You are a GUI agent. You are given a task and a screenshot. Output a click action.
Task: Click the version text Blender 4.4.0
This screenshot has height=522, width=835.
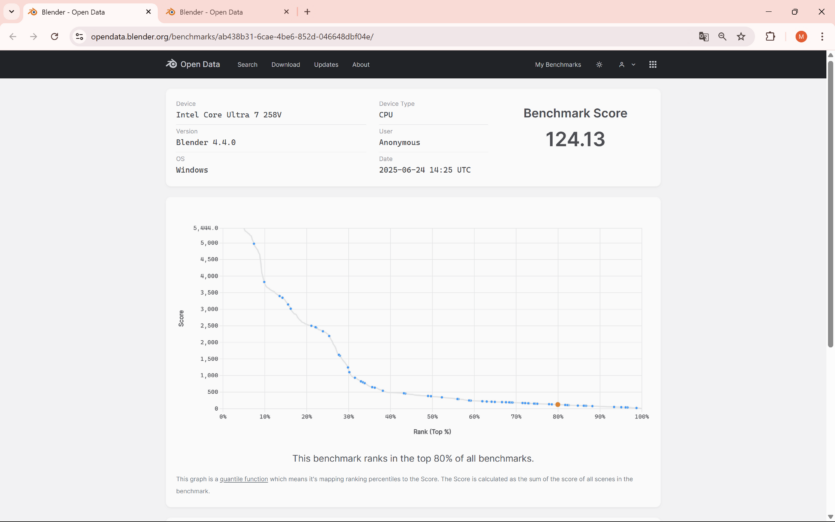[206, 142]
